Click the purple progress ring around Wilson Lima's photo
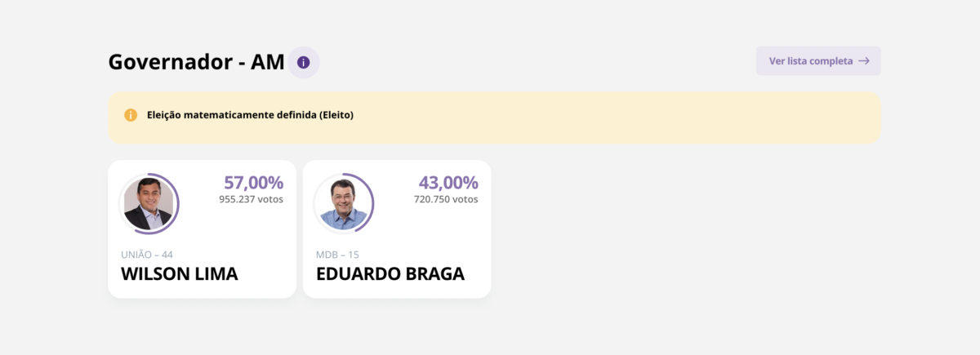Image resolution: width=980 pixels, height=355 pixels. pos(177,204)
